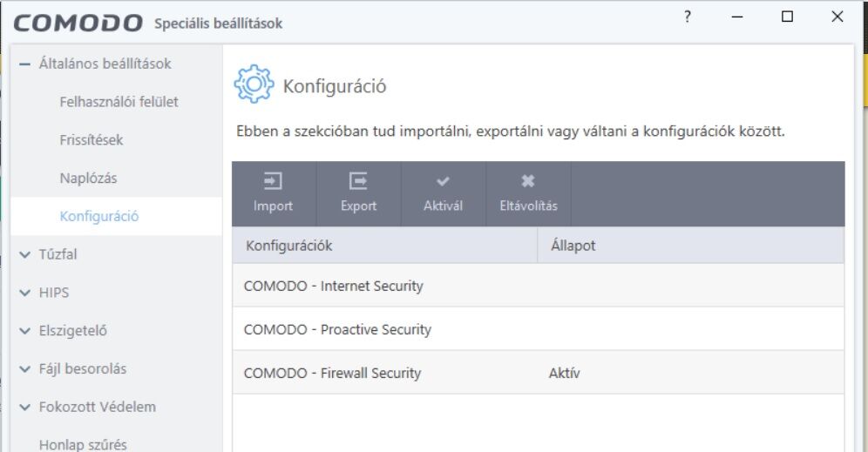The height and width of the screenshot is (452, 868).
Task: Expand the Fájl besorolás section
Action: tap(24, 369)
